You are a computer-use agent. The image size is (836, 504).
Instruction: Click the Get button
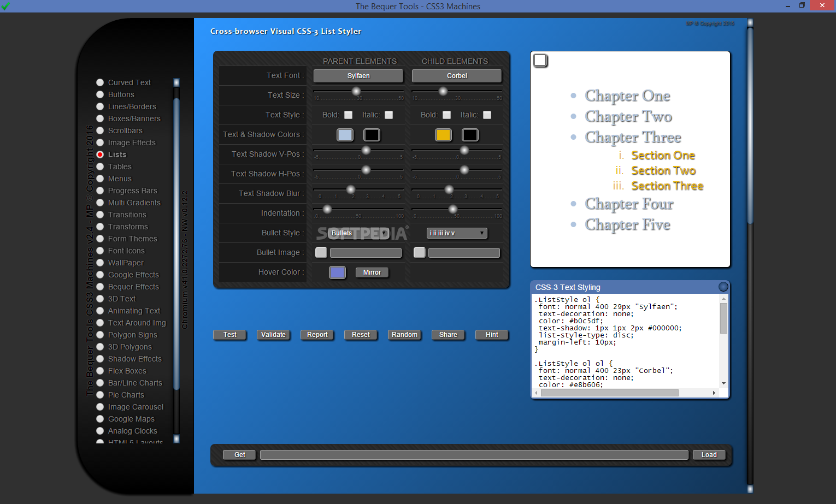(240, 455)
